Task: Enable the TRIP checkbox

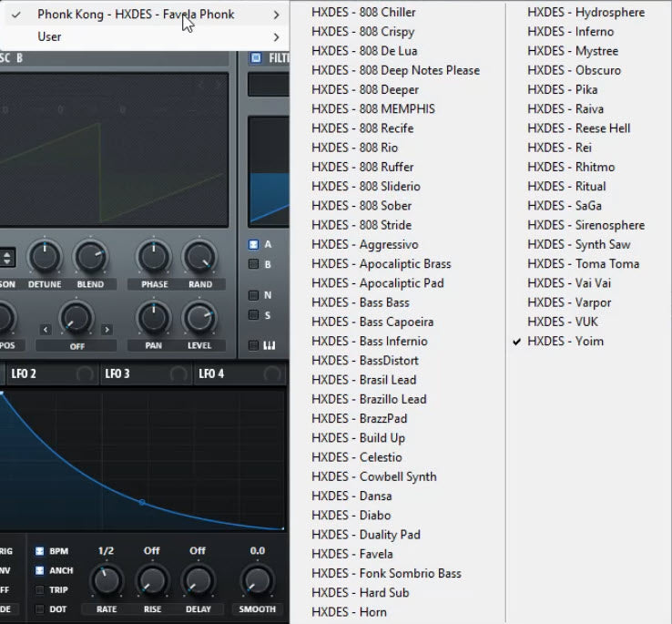Action: pyautogui.click(x=40, y=590)
